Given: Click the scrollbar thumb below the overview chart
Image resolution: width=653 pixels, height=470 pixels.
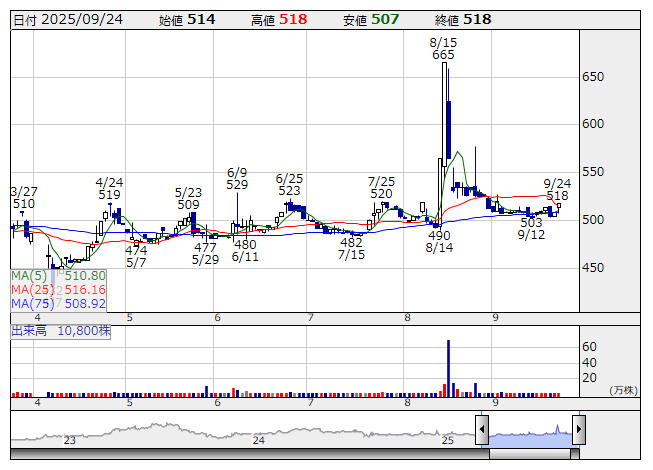Looking at the screenshot, I should (531, 453).
